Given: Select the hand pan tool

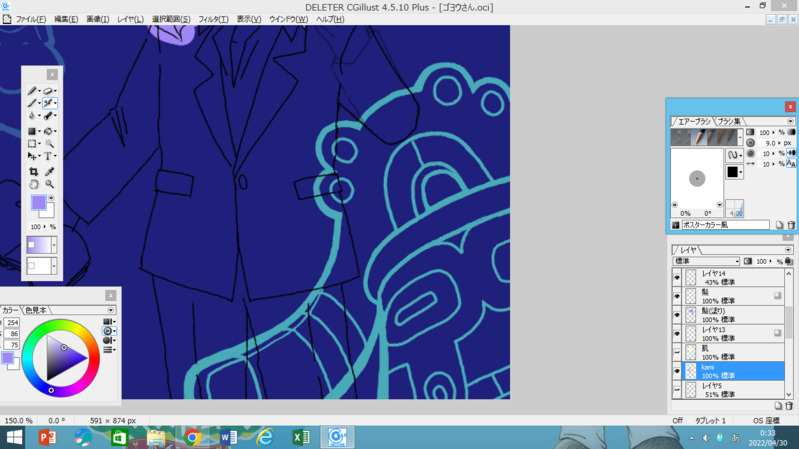Looking at the screenshot, I should pos(33,184).
